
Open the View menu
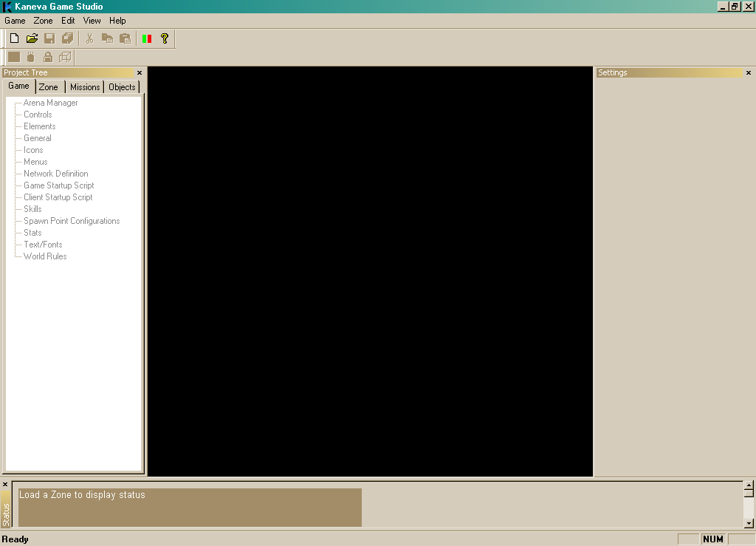click(92, 21)
